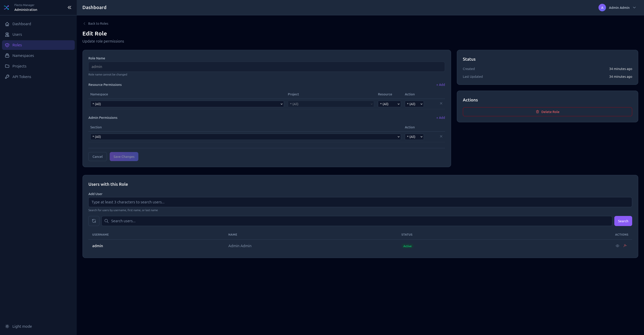Open API Tokens sidebar item
Viewport: 644px width, 335px height.
point(22,77)
